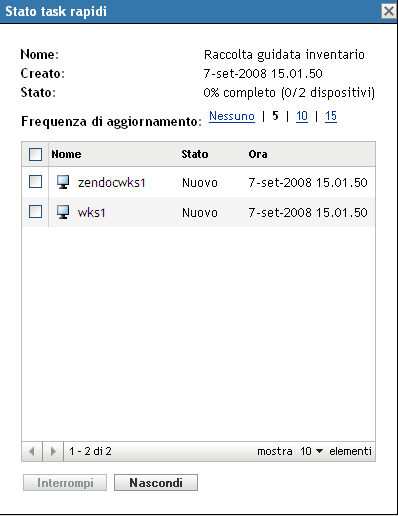Image resolution: width=398 pixels, height=516 pixels.
Task: Set refresh rate to Nessuno
Action: tap(232, 116)
